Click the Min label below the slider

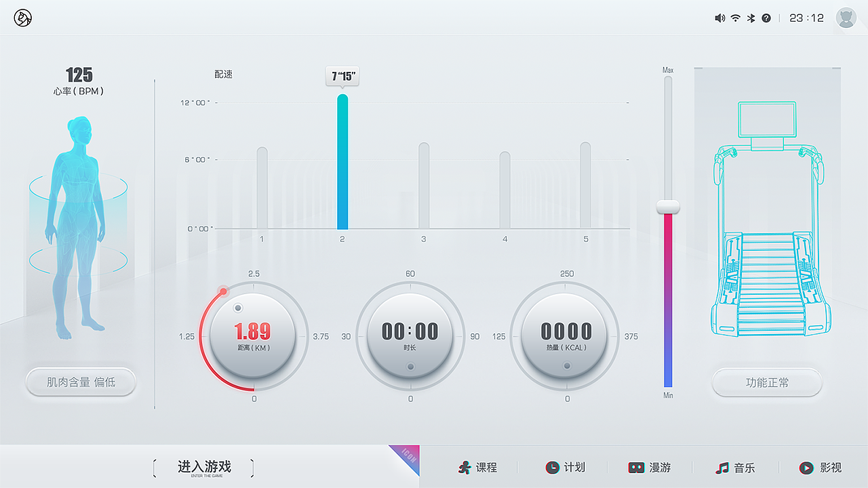pyautogui.click(x=668, y=395)
